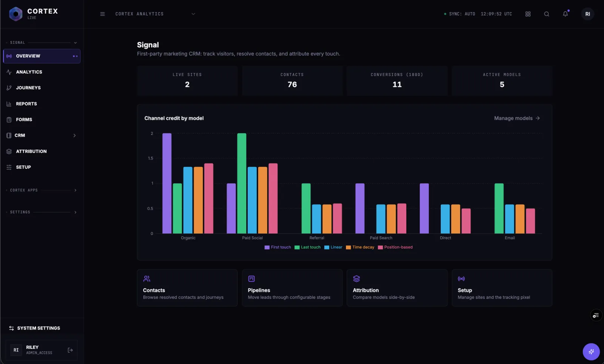The width and height of the screenshot is (604, 364).
Task: Open the Attribution quick link card
Action: click(x=397, y=288)
